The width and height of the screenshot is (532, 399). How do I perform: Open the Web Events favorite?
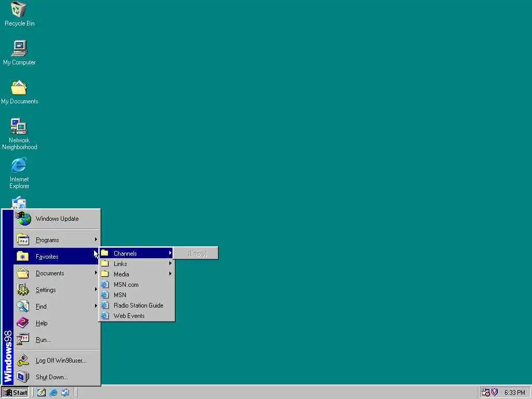[x=137, y=316]
